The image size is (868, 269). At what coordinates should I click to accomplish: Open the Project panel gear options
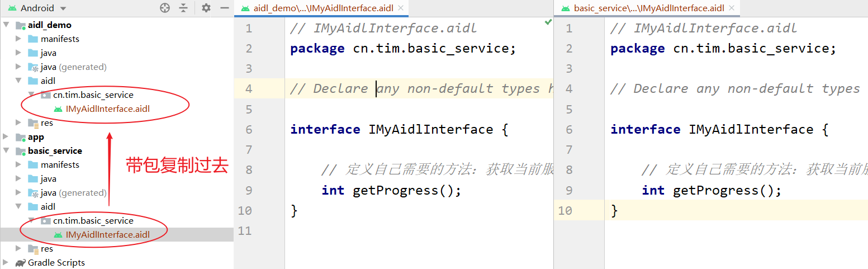coord(206,8)
